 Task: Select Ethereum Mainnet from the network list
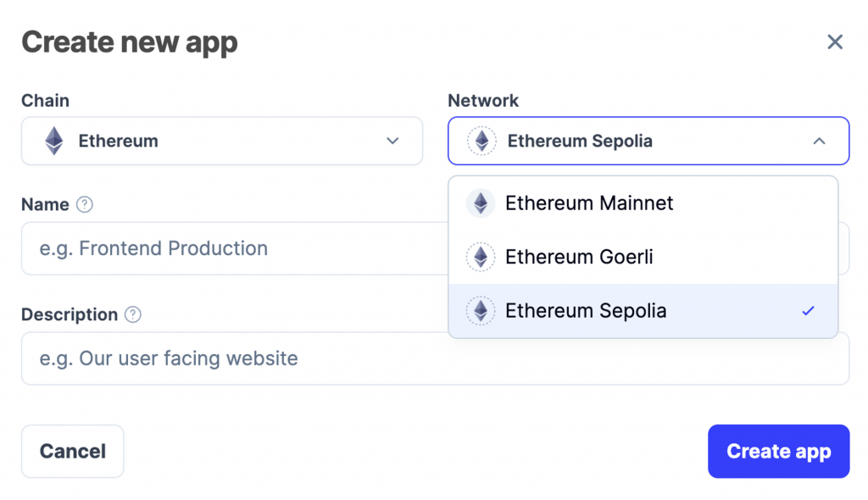(589, 203)
